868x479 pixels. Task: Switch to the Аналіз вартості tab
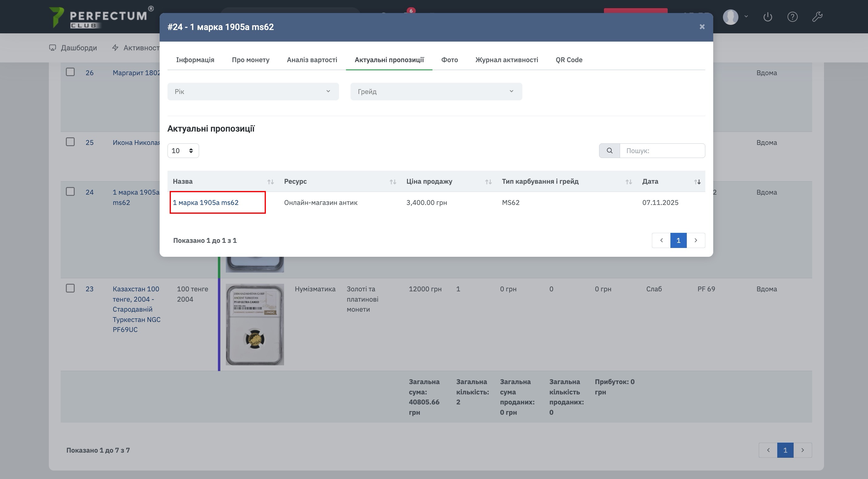[x=312, y=60]
